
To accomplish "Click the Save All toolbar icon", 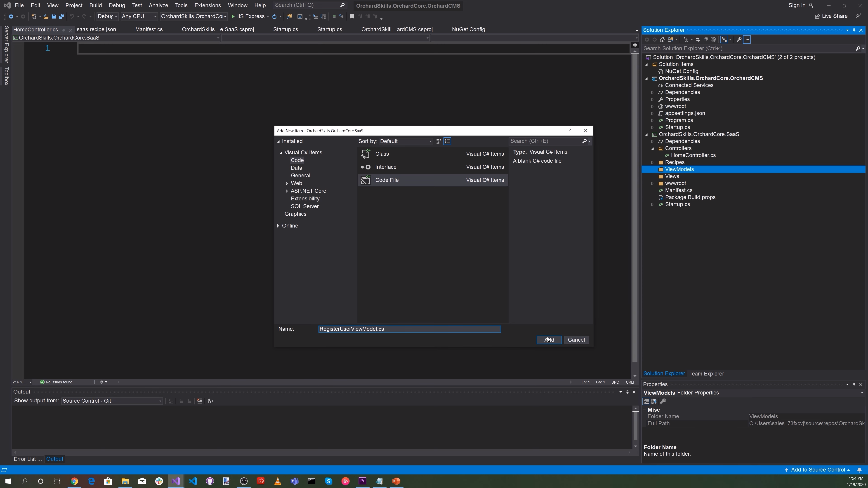I will click(x=61, y=16).
